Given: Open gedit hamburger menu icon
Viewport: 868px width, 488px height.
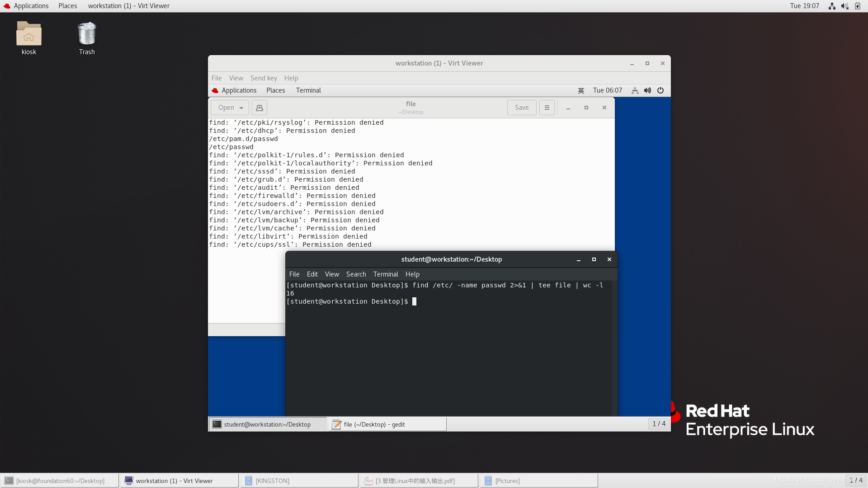Looking at the screenshot, I should tap(547, 108).
